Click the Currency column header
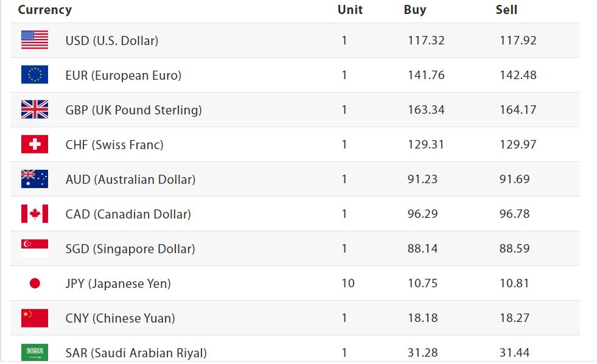 pos(45,10)
